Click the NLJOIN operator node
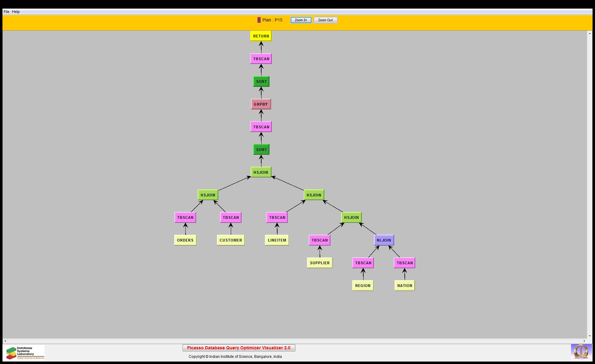595x364 pixels. point(384,240)
